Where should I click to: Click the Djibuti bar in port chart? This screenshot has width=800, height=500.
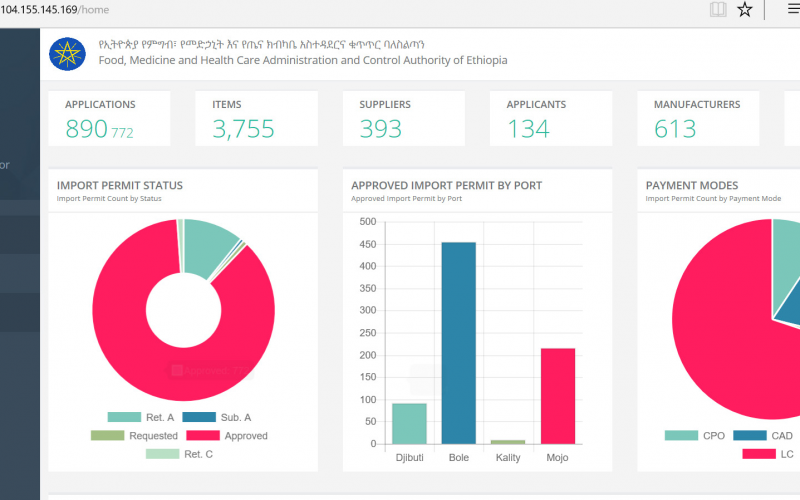pos(409,423)
